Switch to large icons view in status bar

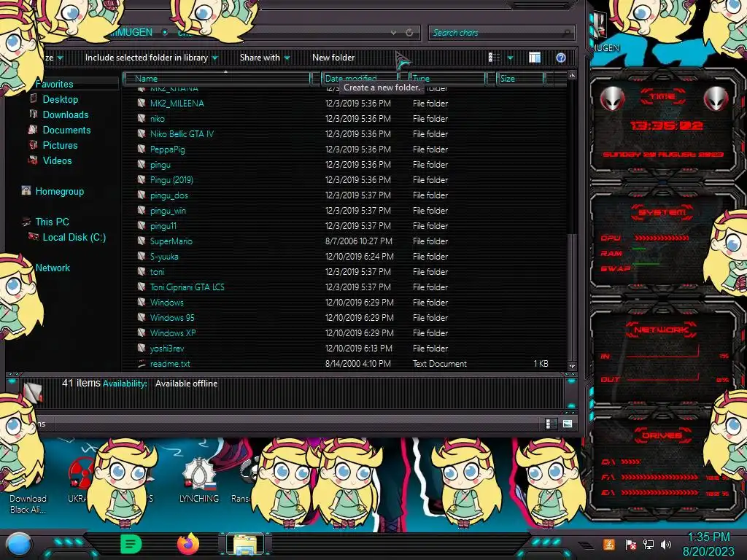point(568,424)
